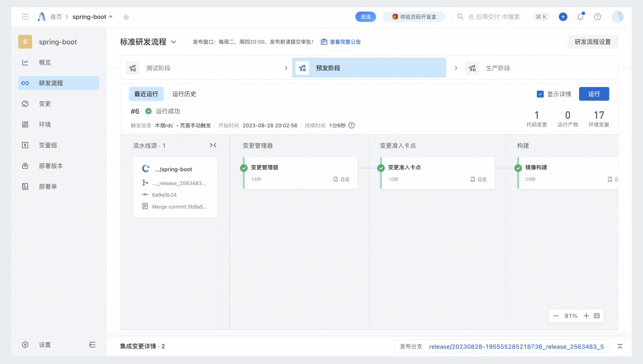Click the 变更 sidebar icon

25,104
